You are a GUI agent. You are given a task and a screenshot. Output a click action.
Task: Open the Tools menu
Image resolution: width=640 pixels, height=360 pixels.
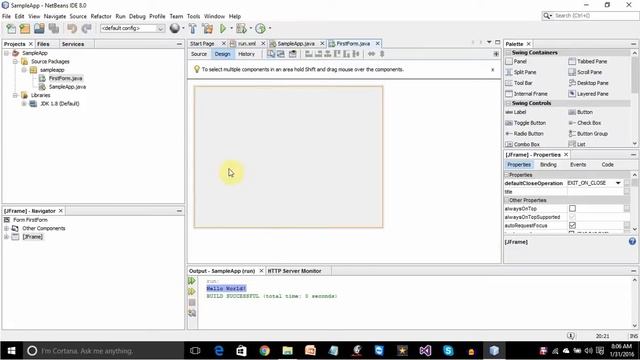(193, 16)
